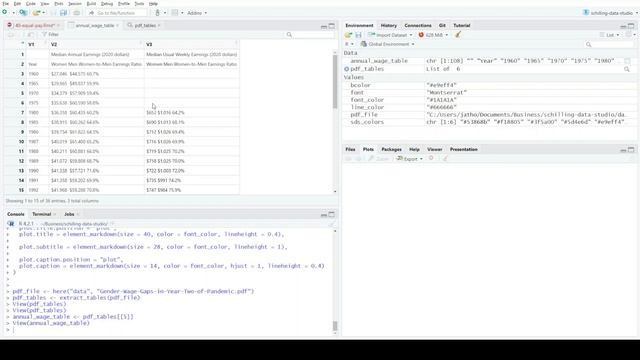Click the Go to file/function field
The width and height of the screenshot is (640, 360).
(116, 13)
